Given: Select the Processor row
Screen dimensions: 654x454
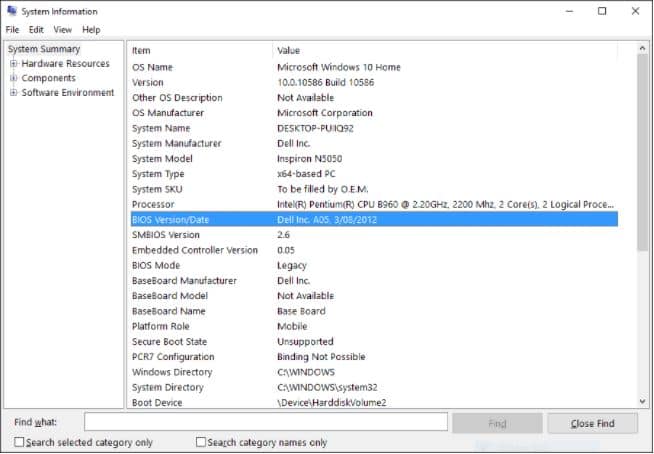Looking at the screenshot, I should [x=374, y=204].
